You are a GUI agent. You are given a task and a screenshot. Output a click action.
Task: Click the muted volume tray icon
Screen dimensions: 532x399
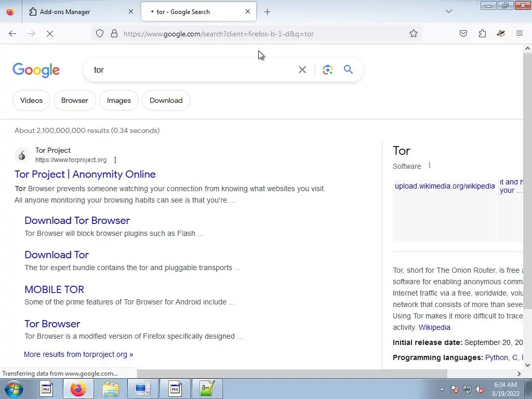(480, 389)
